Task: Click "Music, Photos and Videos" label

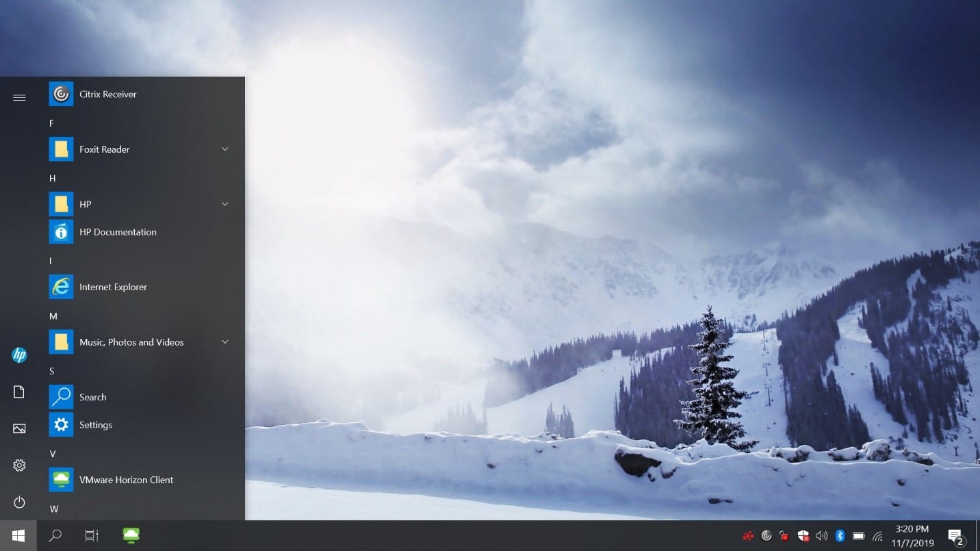Action: pyautogui.click(x=131, y=342)
